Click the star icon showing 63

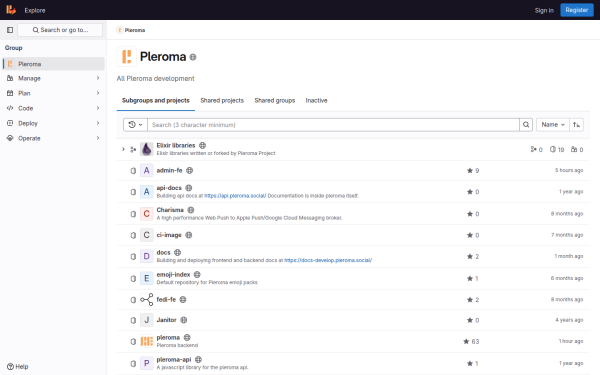466,341
